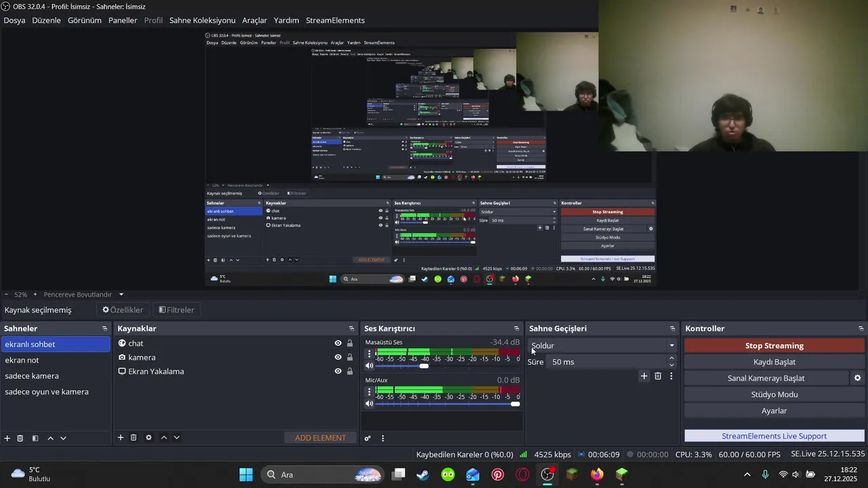This screenshot has height=488, width=868.
Task: Open source properties gear in Kaynaklar toolbar
Action: [x=149, y=438]
